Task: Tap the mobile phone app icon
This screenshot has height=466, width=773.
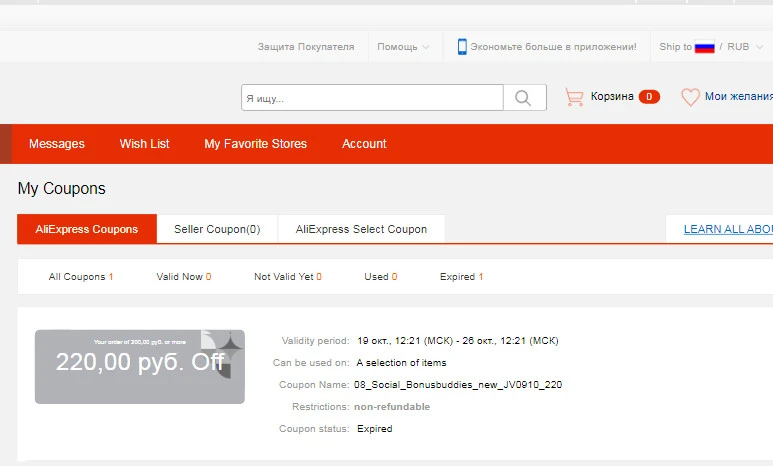Action: 462,46
